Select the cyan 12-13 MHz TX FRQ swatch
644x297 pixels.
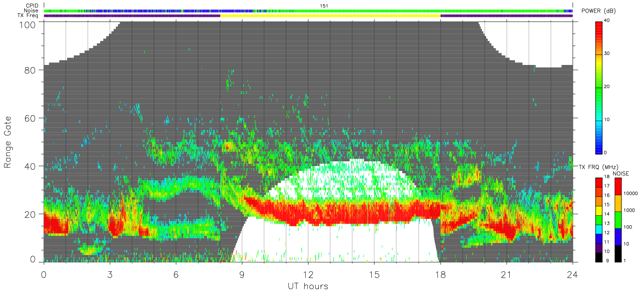pos(599,229)
